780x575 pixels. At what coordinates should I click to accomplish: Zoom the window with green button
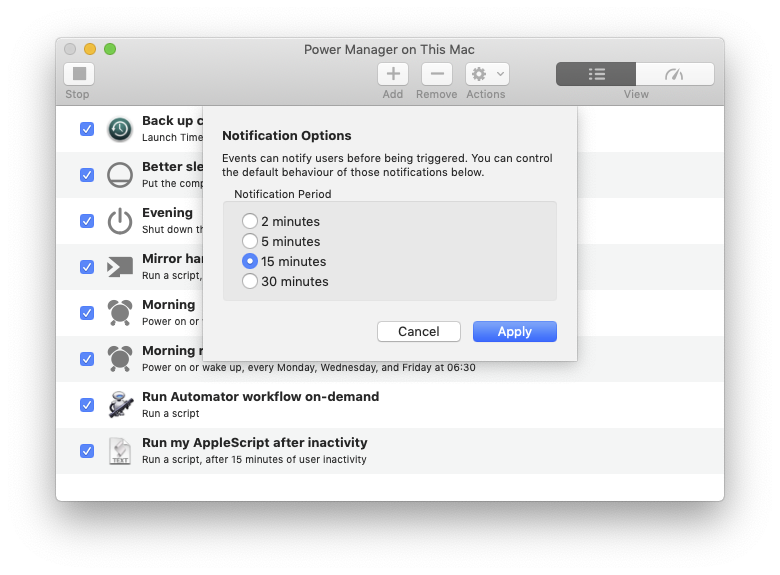click(x=110, y=49)
